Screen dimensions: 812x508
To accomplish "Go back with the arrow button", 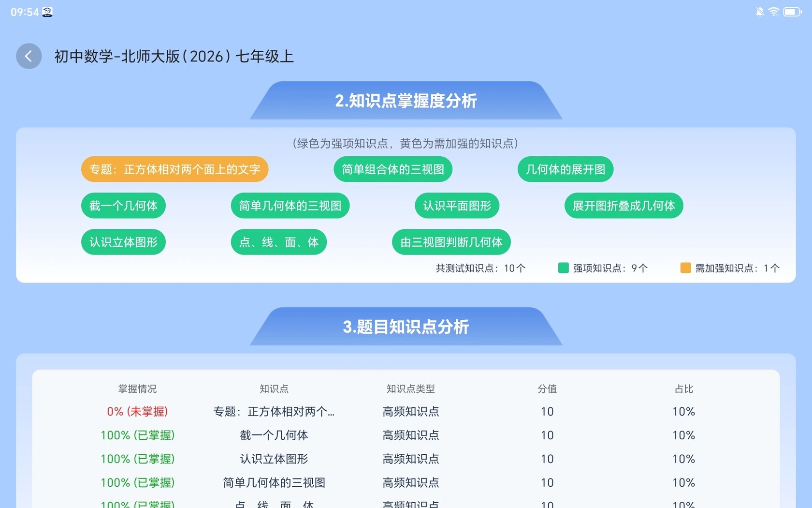I will pyautogui.click(x=29, y=56).
